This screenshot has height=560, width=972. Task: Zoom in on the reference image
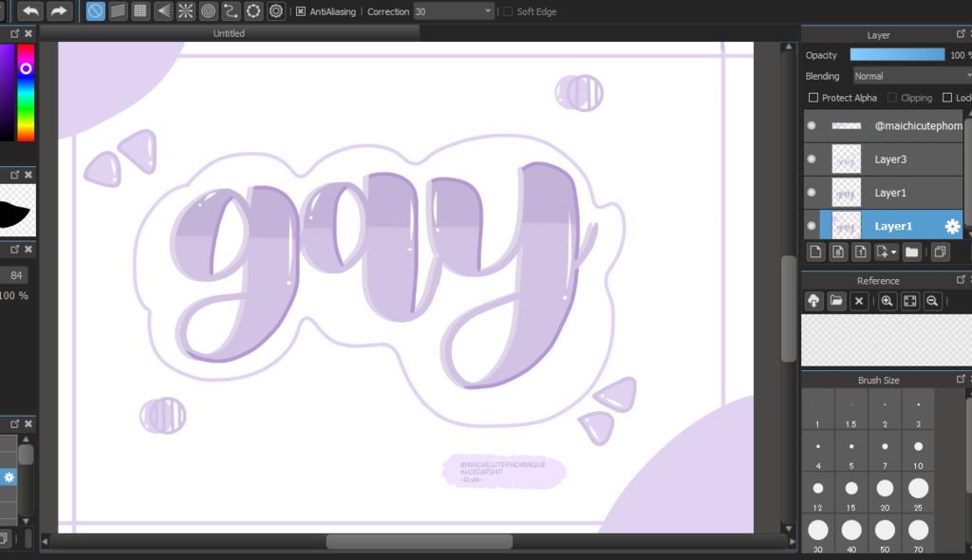888,302
